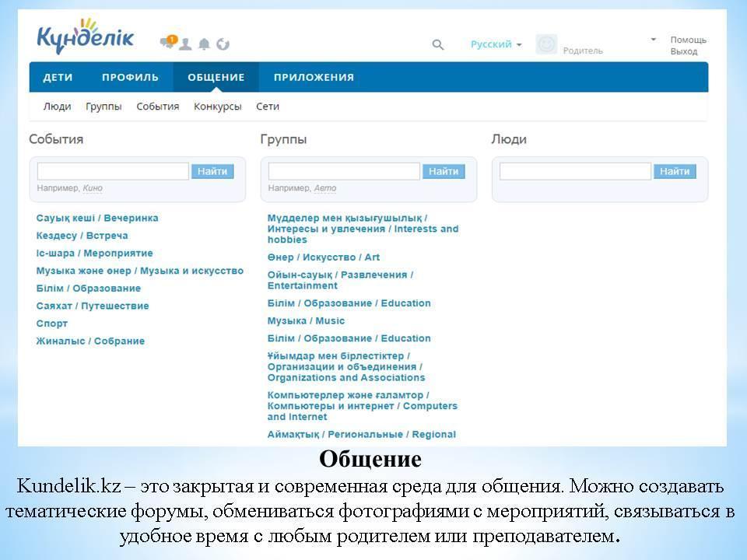This screenshot has width=747, height=560.
Task: Open the ПРОФИЛЬ main tab
Action: [x=130, y=77]
